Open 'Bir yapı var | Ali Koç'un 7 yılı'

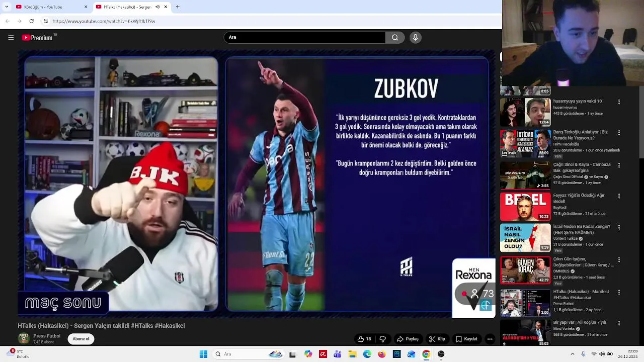tap(580, 322)
